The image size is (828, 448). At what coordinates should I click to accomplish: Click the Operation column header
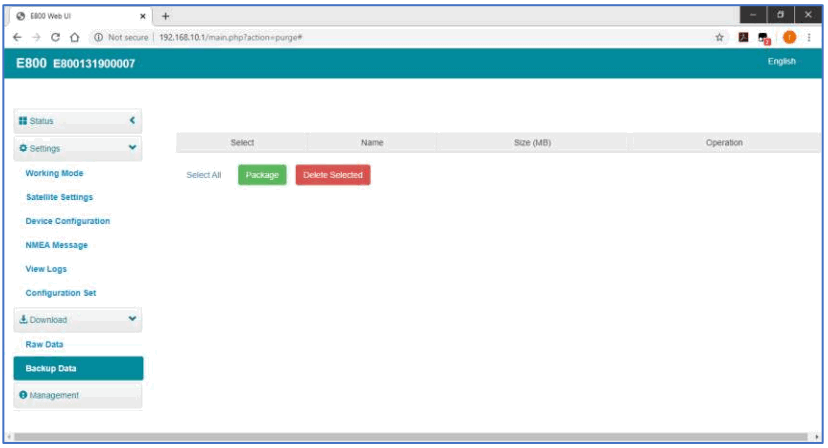point(724,143)
